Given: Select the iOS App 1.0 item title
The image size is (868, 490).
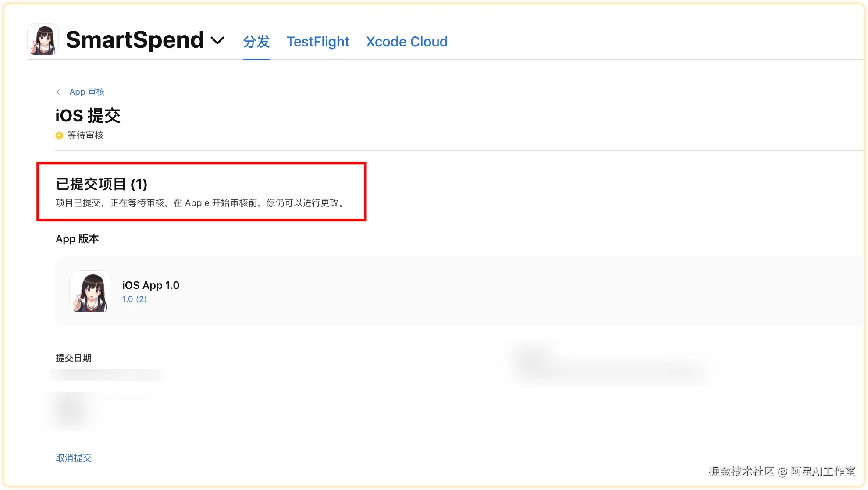Looking at the screenshot, I should point(150,285).
